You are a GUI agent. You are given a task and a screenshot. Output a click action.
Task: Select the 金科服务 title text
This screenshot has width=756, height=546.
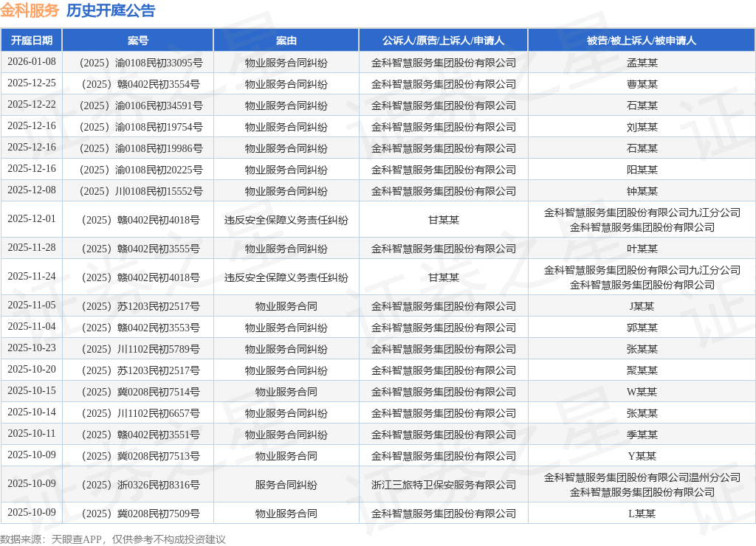click(30, 10)
